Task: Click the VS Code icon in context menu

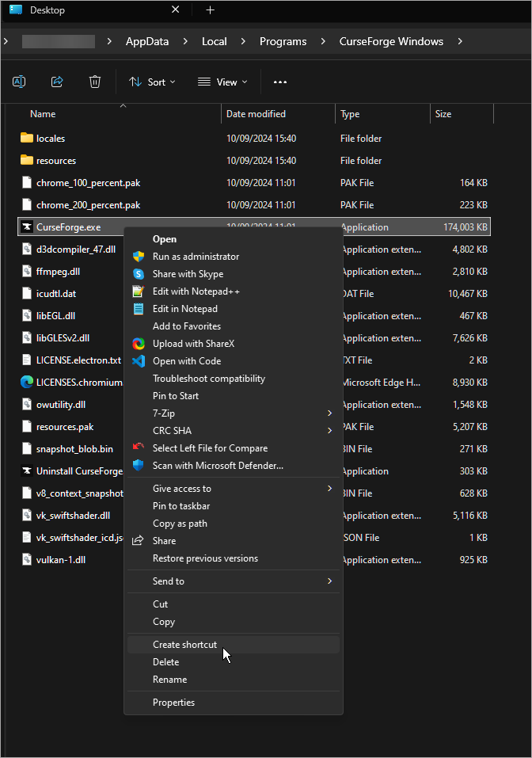Action: pyautogui.click(x=139, y=361)
